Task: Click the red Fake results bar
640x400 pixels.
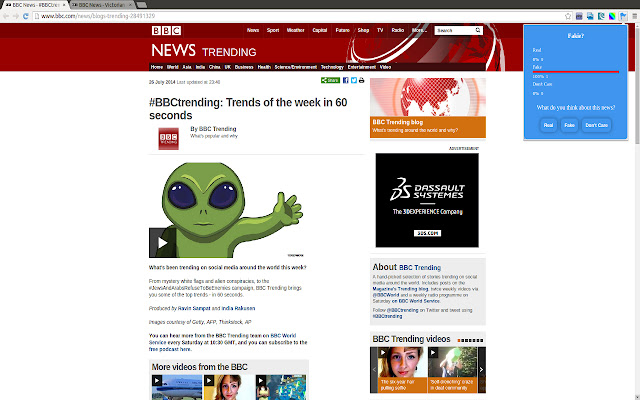Action: (x=576, y=72)
